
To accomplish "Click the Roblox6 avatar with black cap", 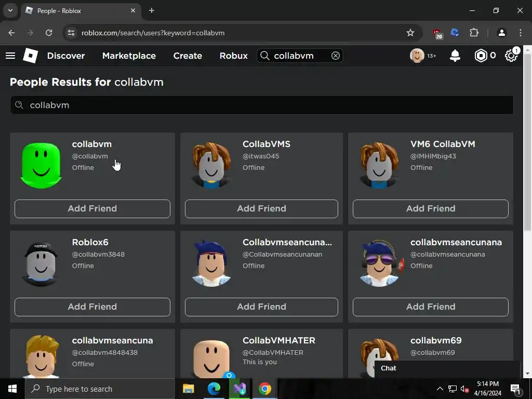I will pos(41,263).
